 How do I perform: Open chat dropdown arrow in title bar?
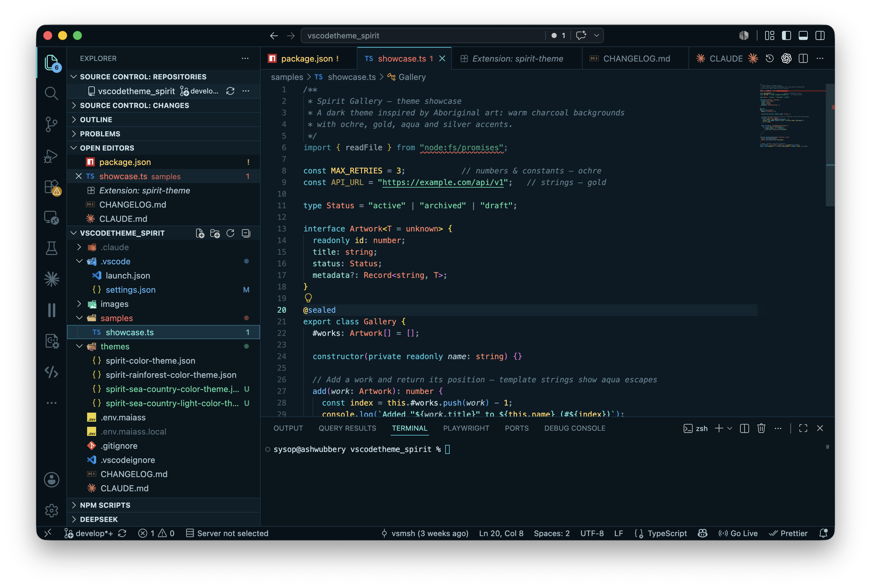(x=596, y=35)
